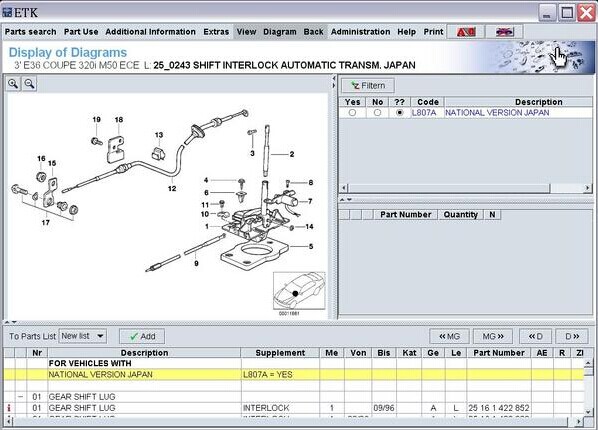The image size is (598, 430).
Task: Minimize the ETK window
Action: coord(547,13)
